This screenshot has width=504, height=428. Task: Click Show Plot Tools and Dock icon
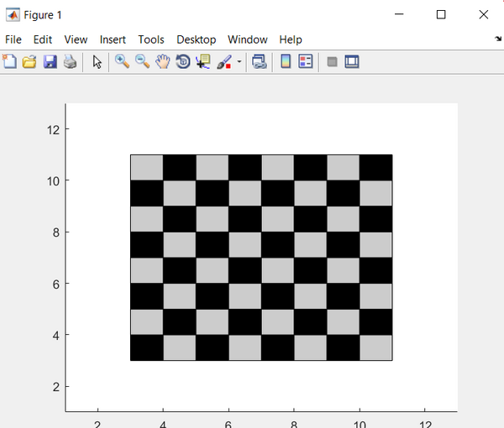352,61
